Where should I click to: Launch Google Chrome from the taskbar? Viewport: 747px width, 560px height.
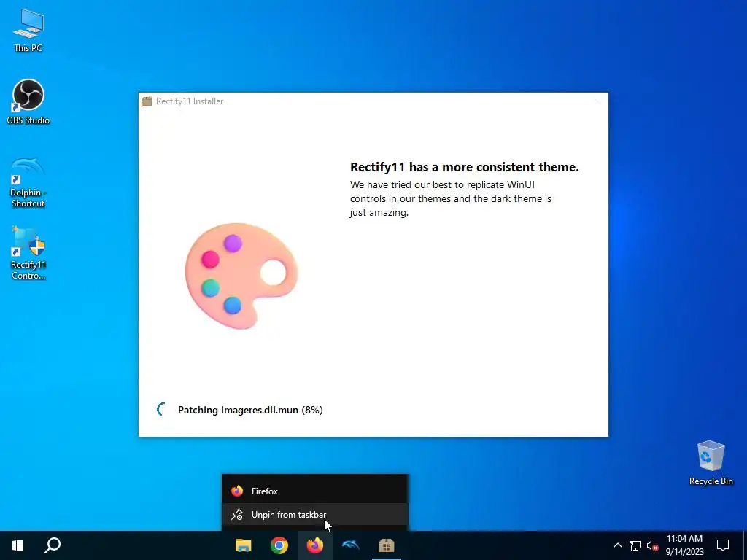point(279,545)
